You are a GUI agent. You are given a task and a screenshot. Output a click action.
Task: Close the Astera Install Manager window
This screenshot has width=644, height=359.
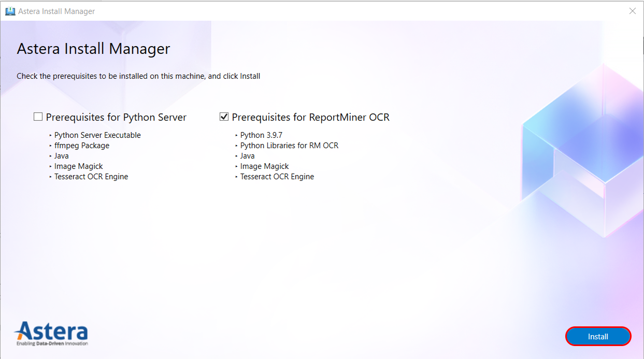tap(632, 11)
